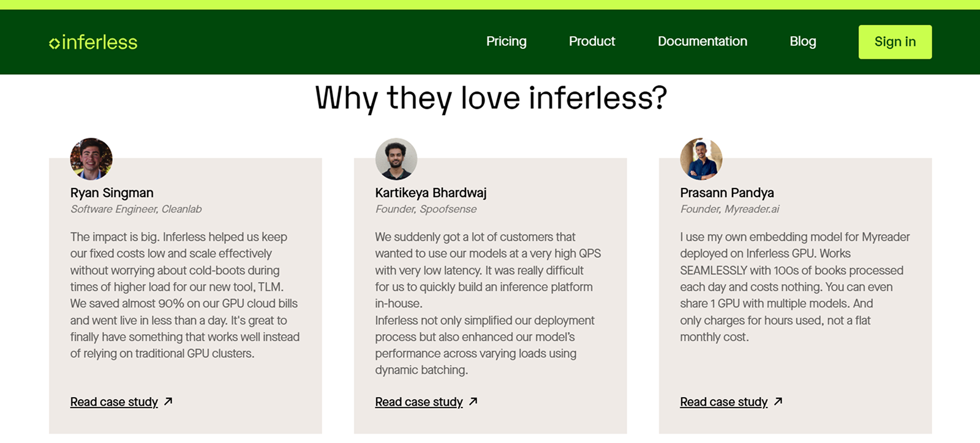
Task: Click Prasann Pandya's testimonial about the embedding model
Action: [795, 287]
